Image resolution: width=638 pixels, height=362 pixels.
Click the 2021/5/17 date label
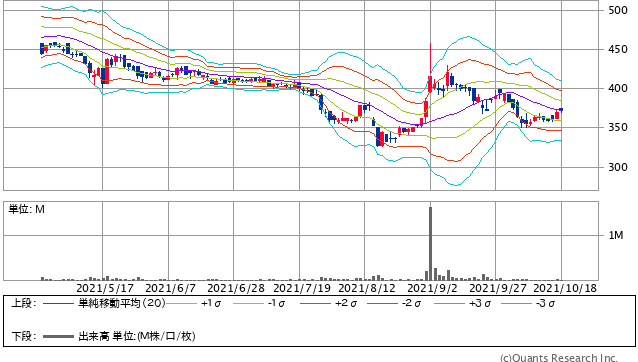coord(105,288)
